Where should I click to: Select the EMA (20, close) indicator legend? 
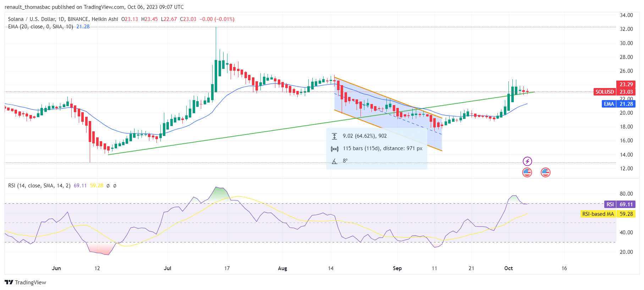coord(40,27)
